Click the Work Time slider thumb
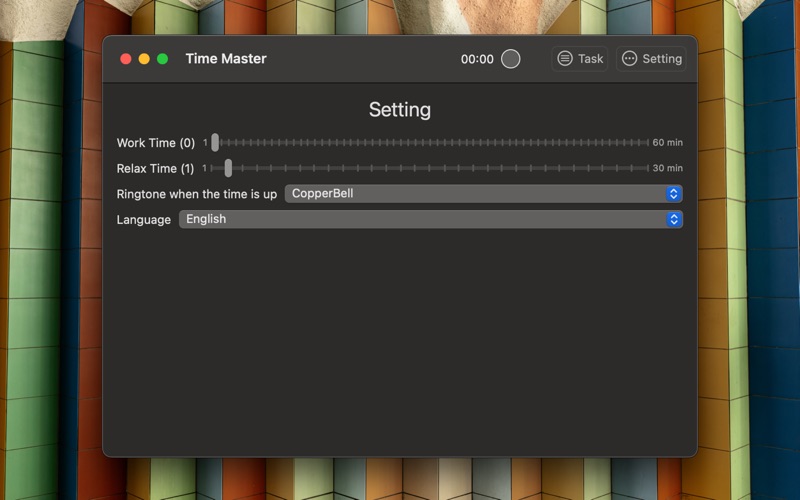The width and height of the screenshot is (800, 500). tap(215, 143)
